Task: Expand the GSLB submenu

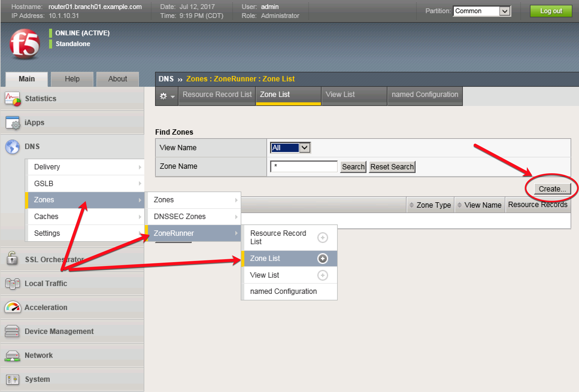Action: 86,183
